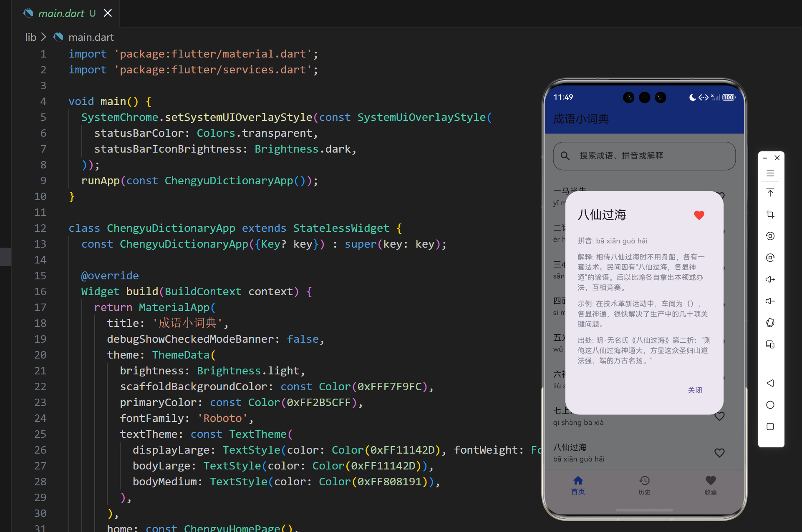Viewport: 802px width, 532px height.
Task: Click the shake device icon
Action: (770, 323)
